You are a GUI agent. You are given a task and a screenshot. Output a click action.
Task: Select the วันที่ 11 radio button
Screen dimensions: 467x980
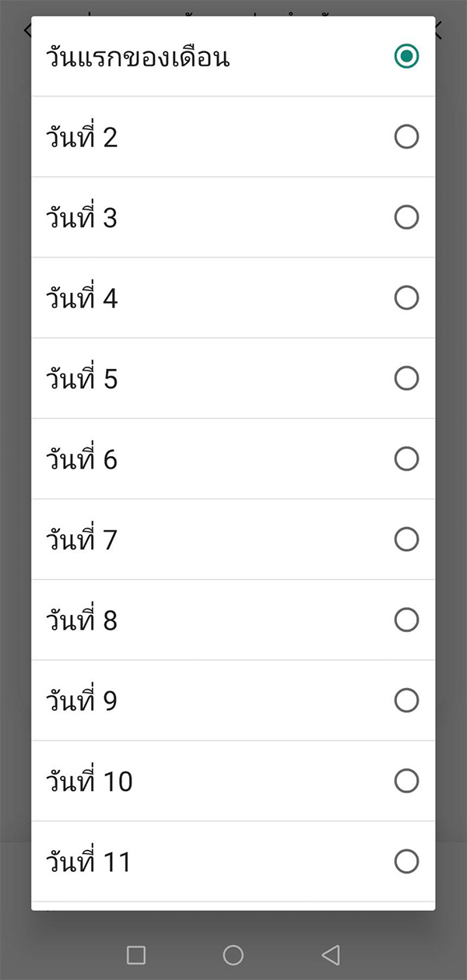coord(406,861)
